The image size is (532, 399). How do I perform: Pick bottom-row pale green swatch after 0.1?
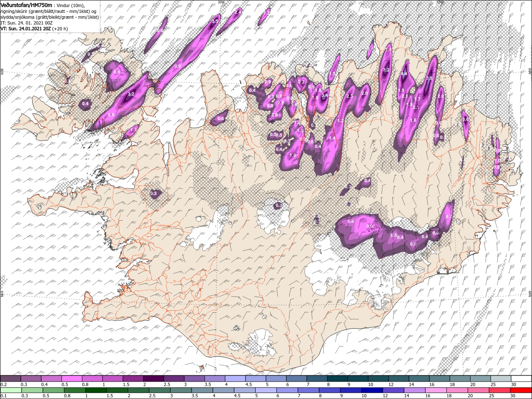[11, 390]
